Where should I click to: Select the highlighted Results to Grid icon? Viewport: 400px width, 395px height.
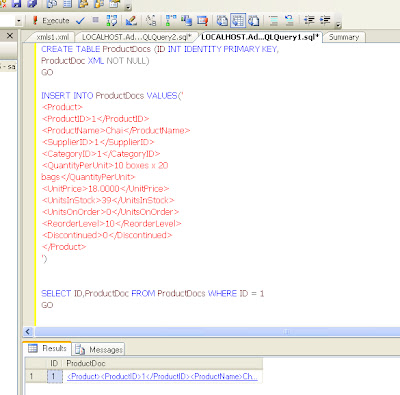pos(238,21)
